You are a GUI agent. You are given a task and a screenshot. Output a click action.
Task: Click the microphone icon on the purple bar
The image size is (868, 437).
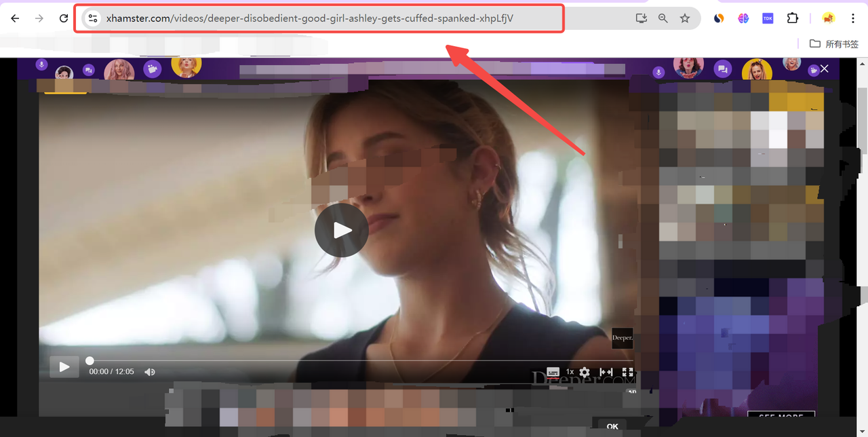click(41, 64)
